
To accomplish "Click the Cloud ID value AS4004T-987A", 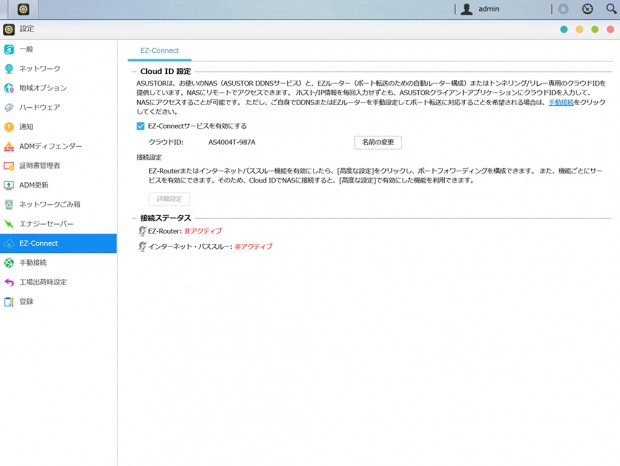I will [232, 142].
